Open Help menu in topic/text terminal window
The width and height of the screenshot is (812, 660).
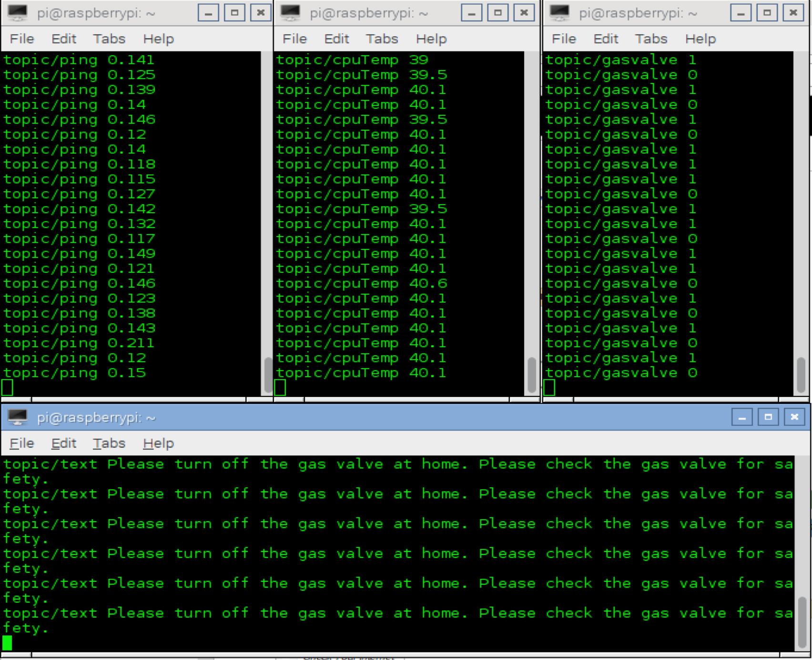pos(158,443)
